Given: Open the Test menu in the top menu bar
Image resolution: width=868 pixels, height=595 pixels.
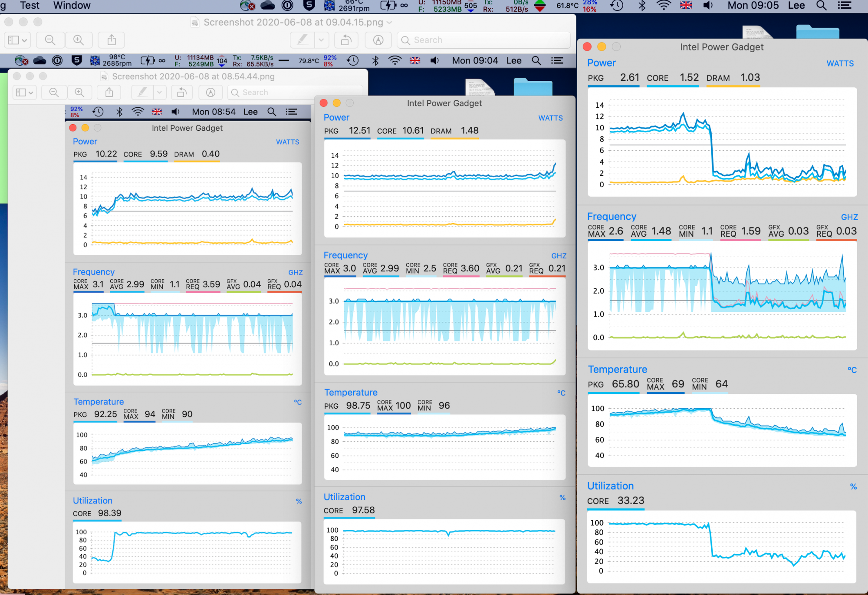Looking at the screenshot, I should 30,5.
